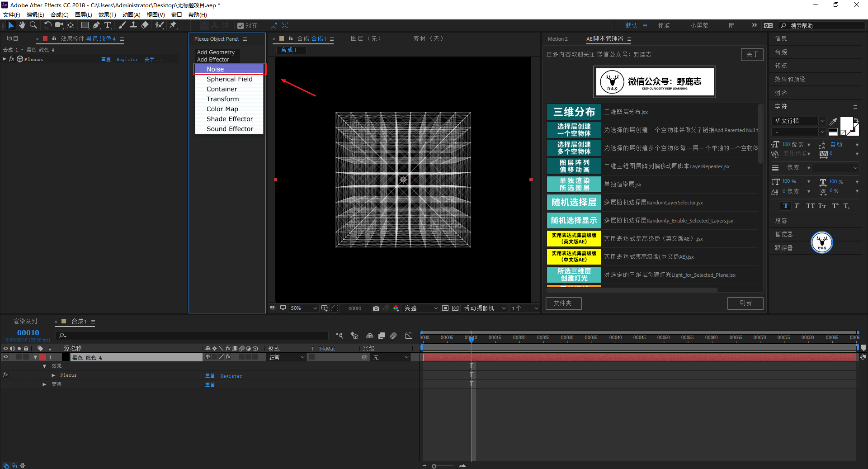Toggle the transparency grid

click(x=455, y=308)
